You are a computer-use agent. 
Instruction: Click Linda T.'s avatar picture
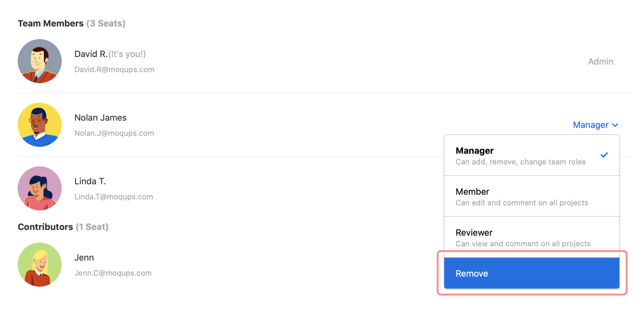tap(40, 188)
